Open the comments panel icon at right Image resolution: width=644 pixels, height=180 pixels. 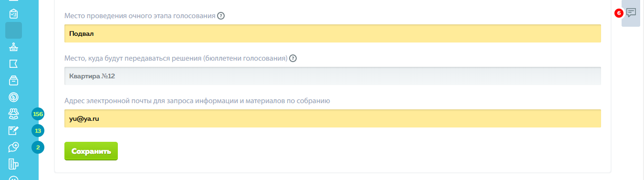click(x=631, y=13)
